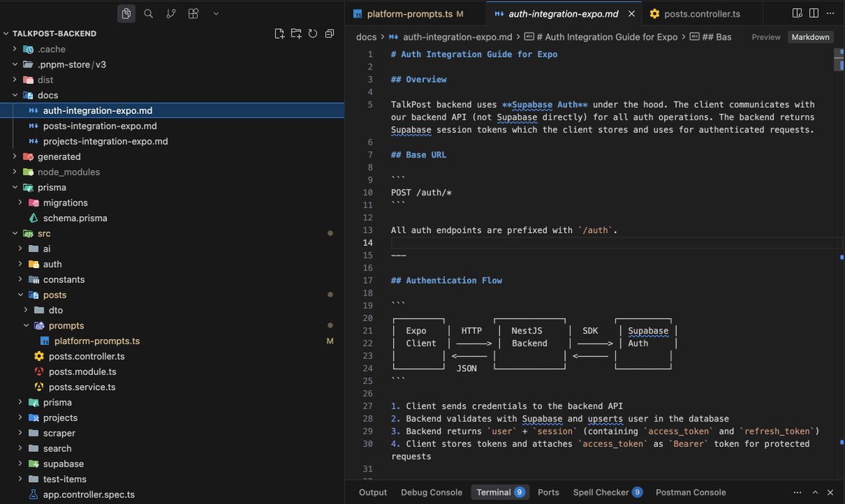
Task: Expand the test-items folder
Action: (20, 479)
